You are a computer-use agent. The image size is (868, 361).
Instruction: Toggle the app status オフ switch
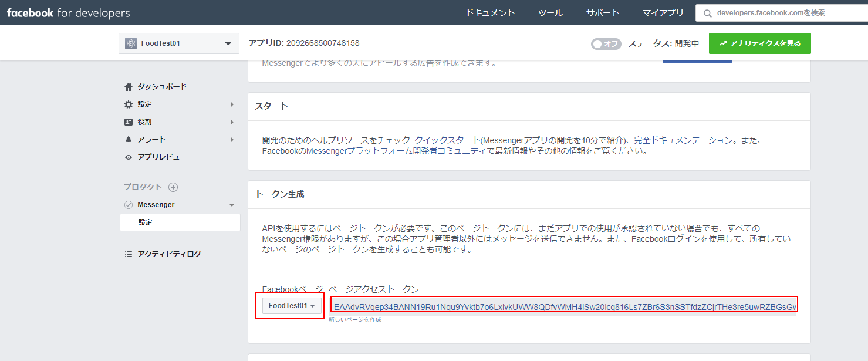pos(606,43)
